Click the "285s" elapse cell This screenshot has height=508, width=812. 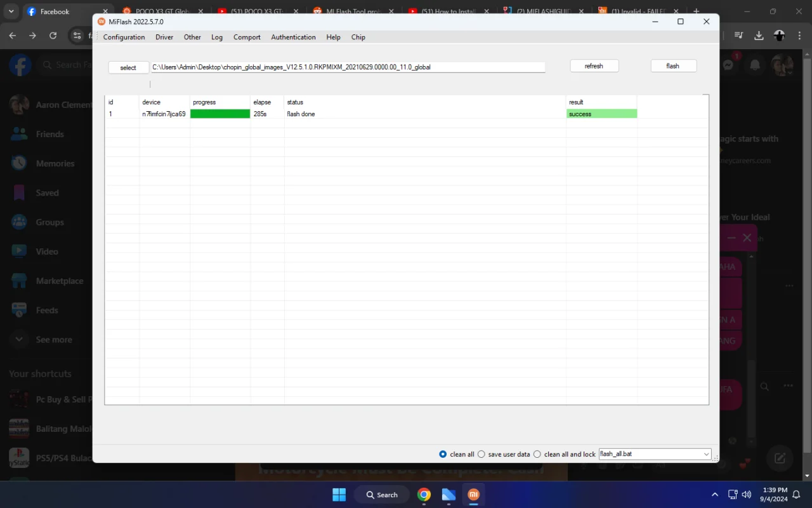tap(267, 114)
